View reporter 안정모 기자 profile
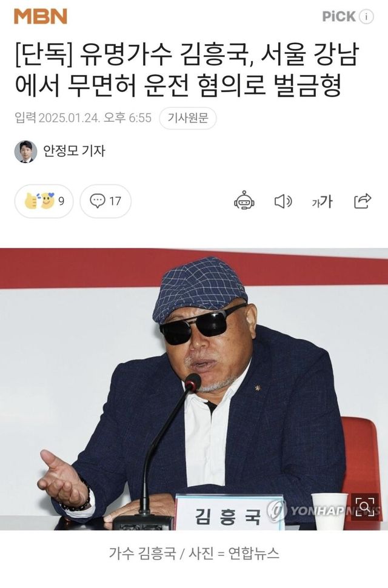The height and width of the screenshot is (588, 388). point(74,151)
